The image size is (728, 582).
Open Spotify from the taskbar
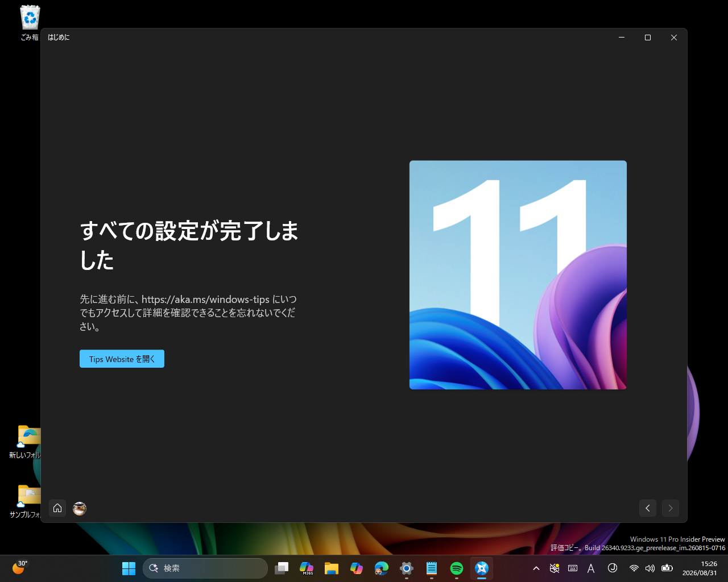click(x=457, y=568)
